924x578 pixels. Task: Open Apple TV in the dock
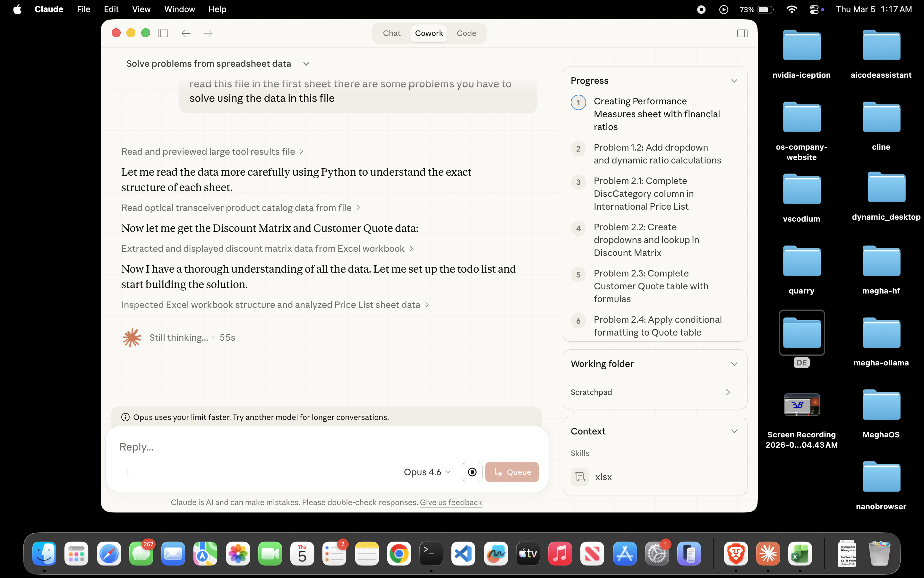coord(528,554)
